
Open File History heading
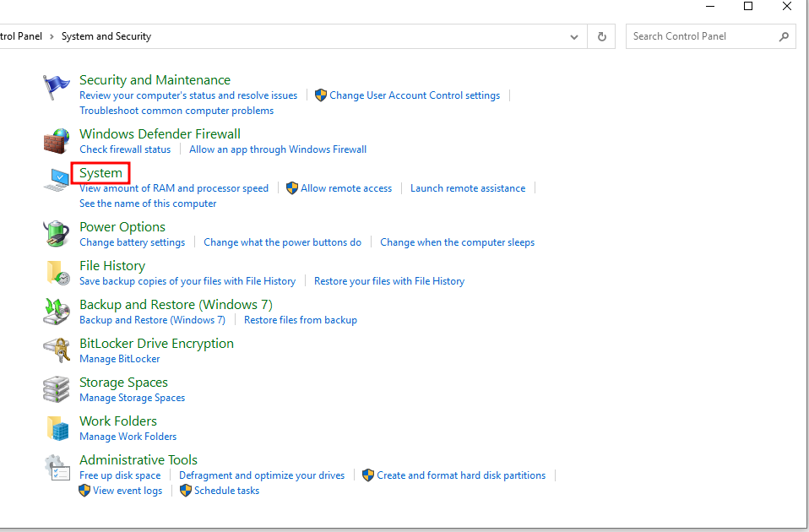click(x=112, y=266)
